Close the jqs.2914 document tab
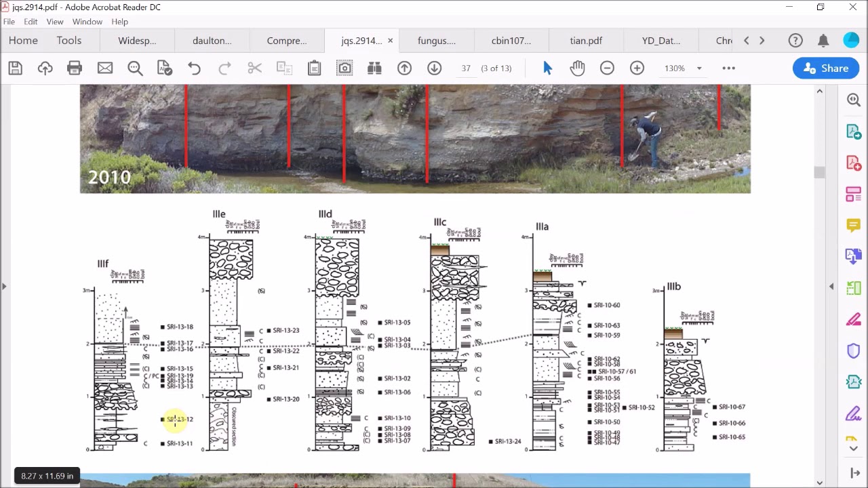 (390, 41)
